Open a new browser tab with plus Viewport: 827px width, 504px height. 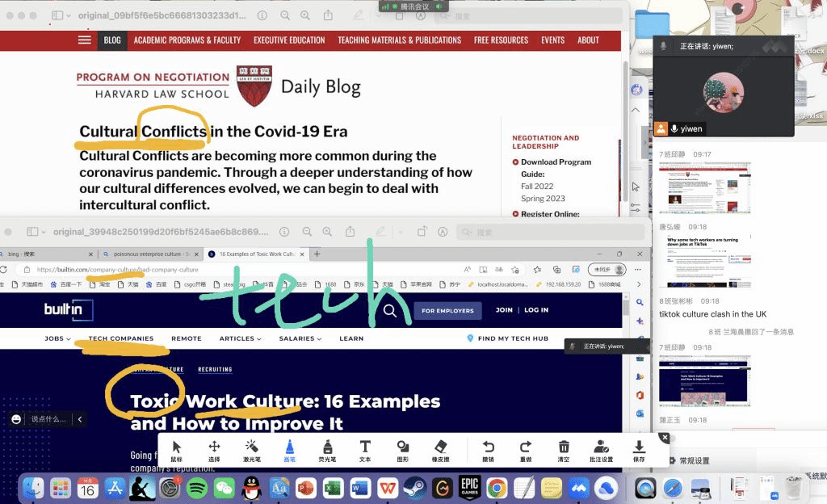tap(317, 254)
